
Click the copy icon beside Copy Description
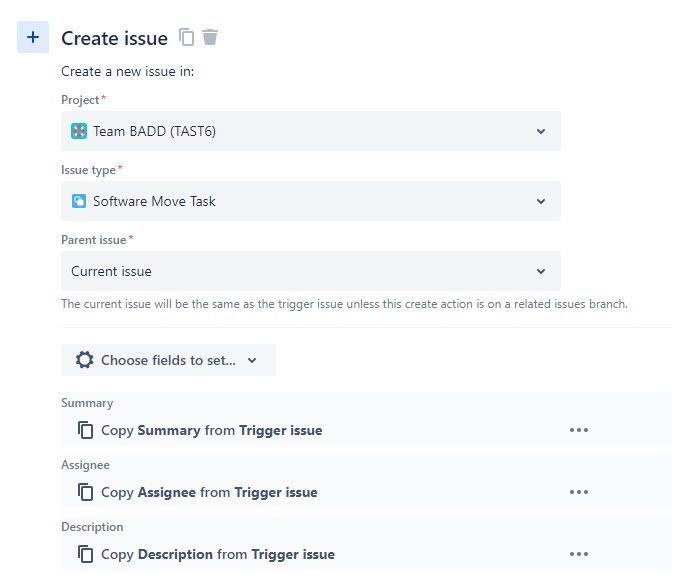click(x=85, y=554)
